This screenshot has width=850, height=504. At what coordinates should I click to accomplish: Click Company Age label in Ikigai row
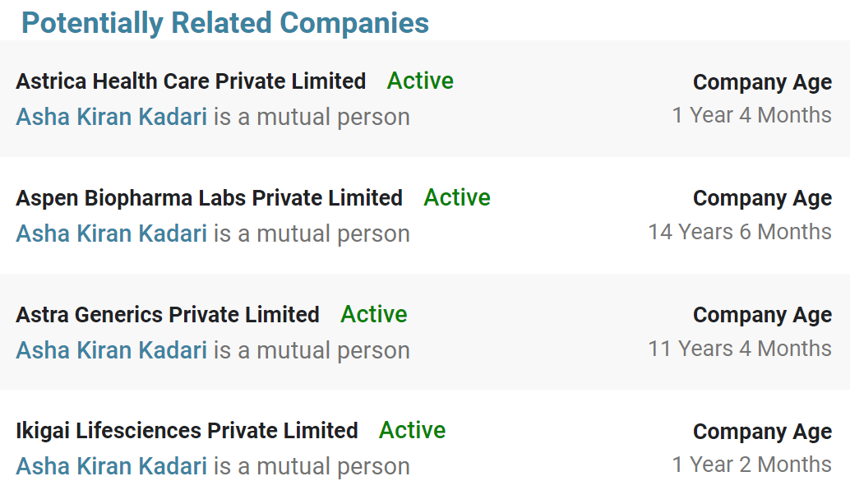762,432
